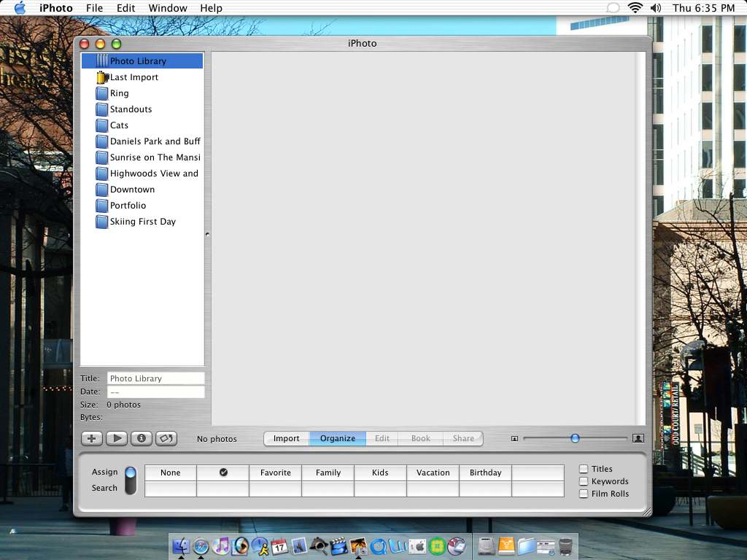Image resolution: width=747 pixels, height=560 pixels.
Task: Toggle the Assign/Search switch
Action: (131, 480)
